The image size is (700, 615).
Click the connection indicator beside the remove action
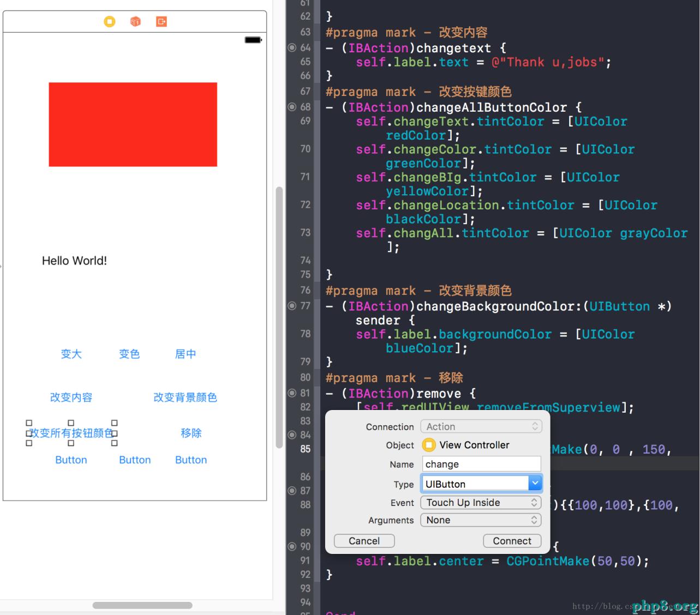coord(293,393)
